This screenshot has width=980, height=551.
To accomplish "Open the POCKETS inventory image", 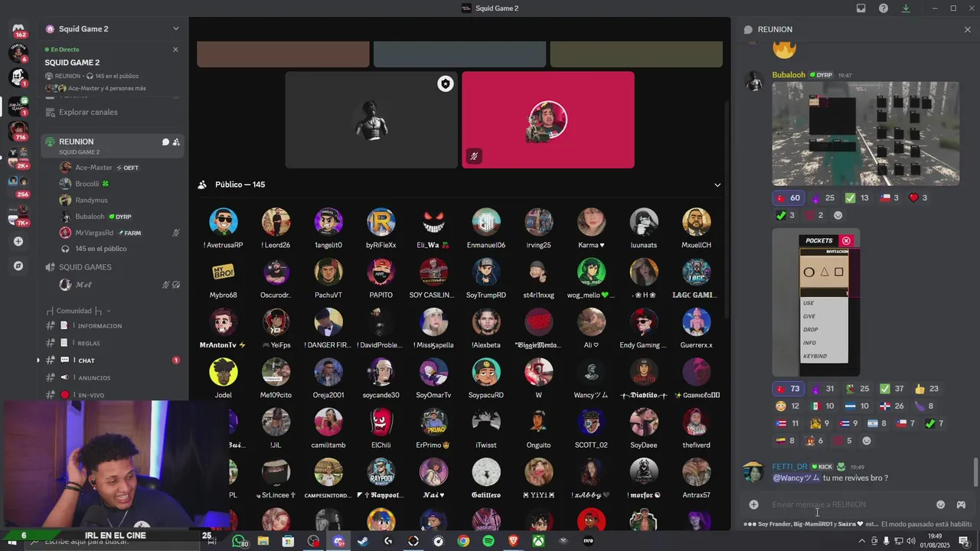I will [815, 302].
